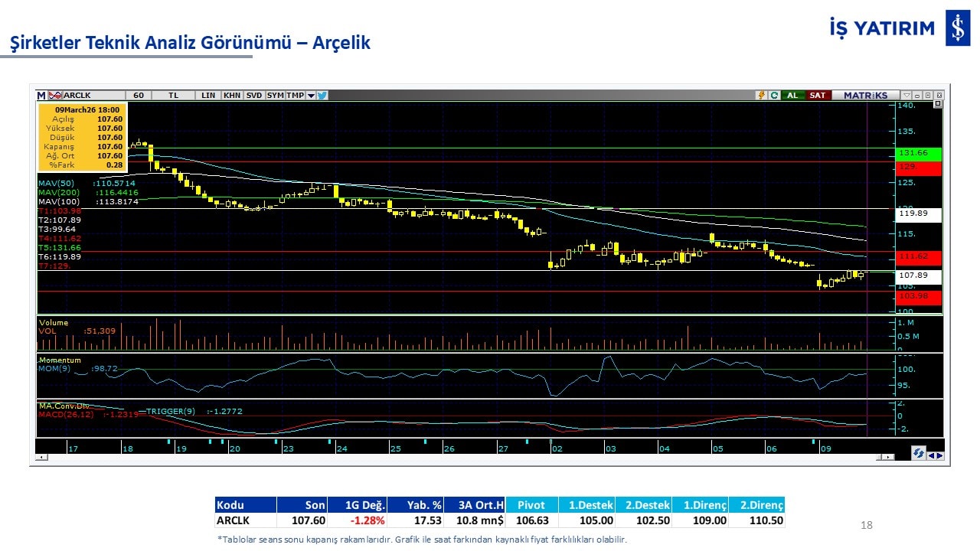Click the chart icon beside ARCLK

54,96
